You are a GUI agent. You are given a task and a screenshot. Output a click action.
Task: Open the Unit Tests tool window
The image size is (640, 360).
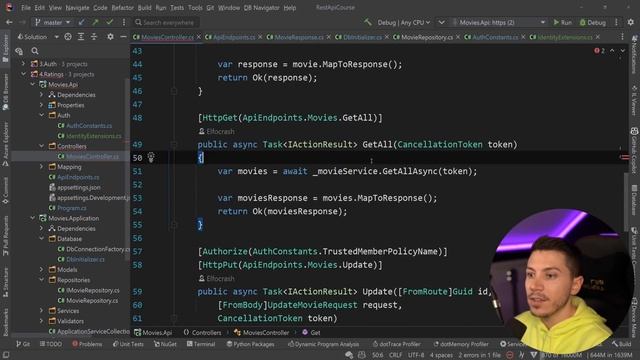pos(128,344)
